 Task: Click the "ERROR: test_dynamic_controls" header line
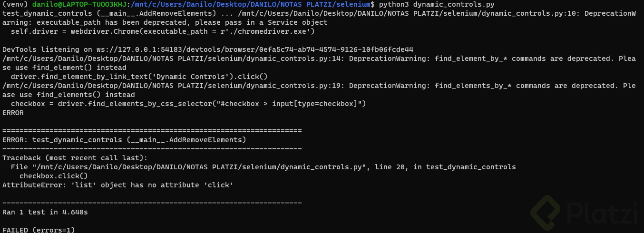124,140
